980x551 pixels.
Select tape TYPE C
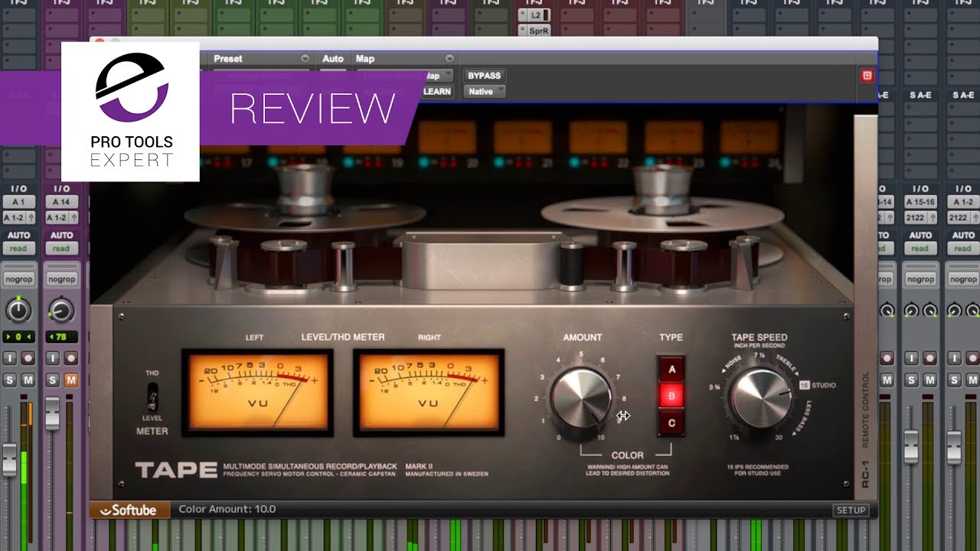click(672, 422)
